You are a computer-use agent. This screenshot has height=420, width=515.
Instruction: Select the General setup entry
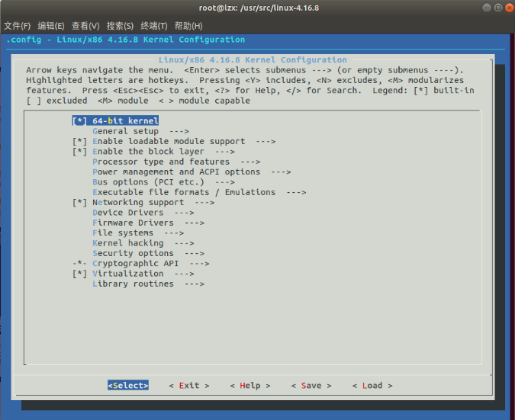(x=125, y=131)
